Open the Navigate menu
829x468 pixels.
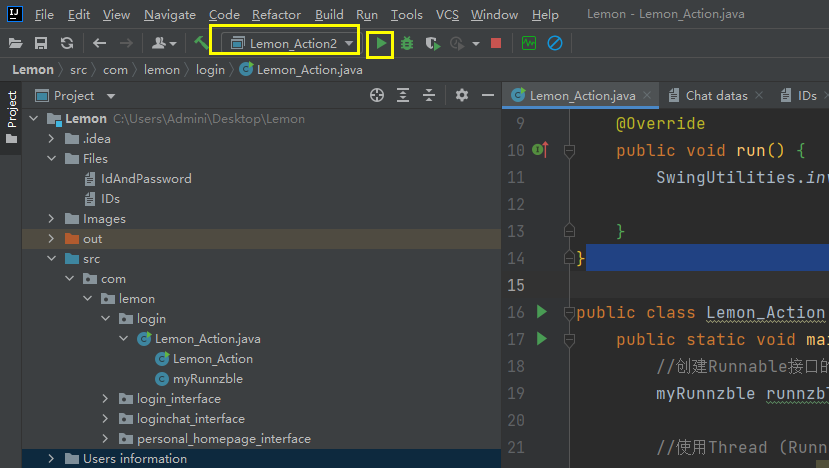pos(170,15)
